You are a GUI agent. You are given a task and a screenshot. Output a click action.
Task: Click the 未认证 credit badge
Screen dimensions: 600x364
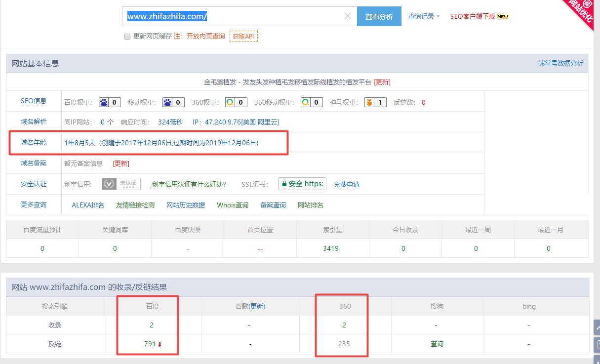tap(121, 184)
